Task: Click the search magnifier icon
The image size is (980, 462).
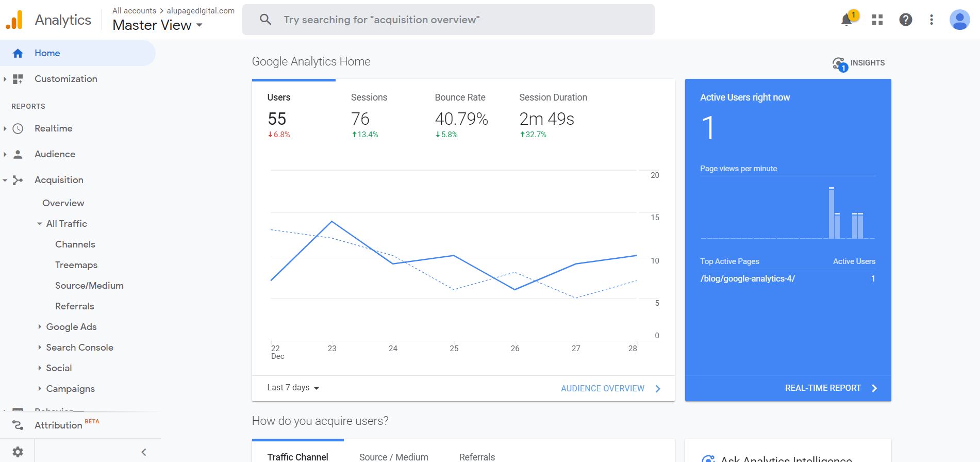Action: point(265,20)
